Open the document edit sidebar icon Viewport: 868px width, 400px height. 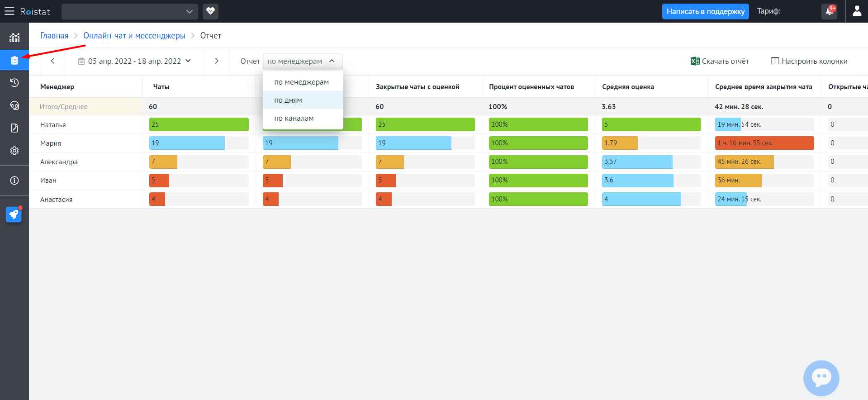coord(14,128)
